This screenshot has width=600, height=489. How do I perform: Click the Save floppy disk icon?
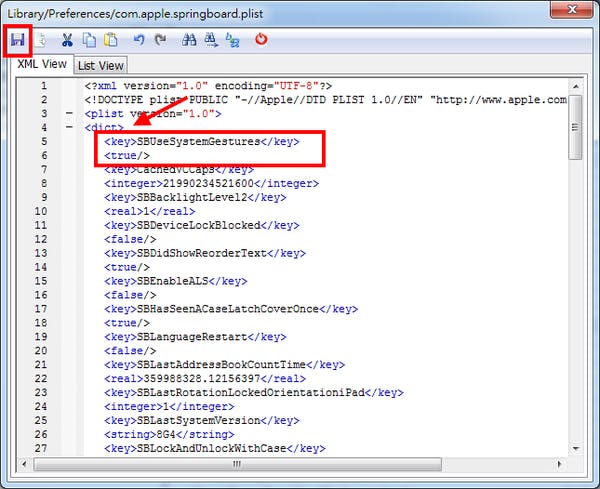(x=17, y=40)
